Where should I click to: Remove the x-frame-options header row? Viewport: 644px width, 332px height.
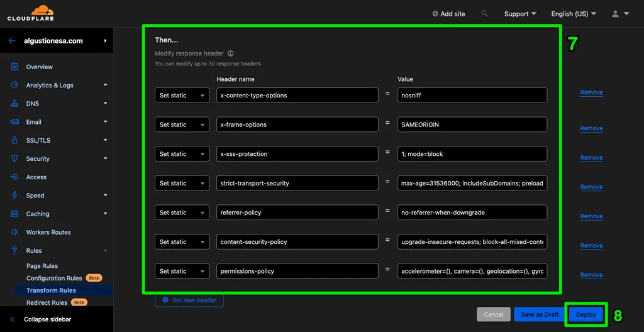click(x=591, y=128)
